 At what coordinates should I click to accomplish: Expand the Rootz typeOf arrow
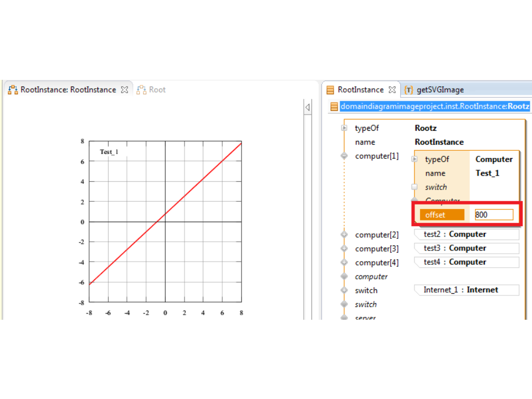pos(344,128)
